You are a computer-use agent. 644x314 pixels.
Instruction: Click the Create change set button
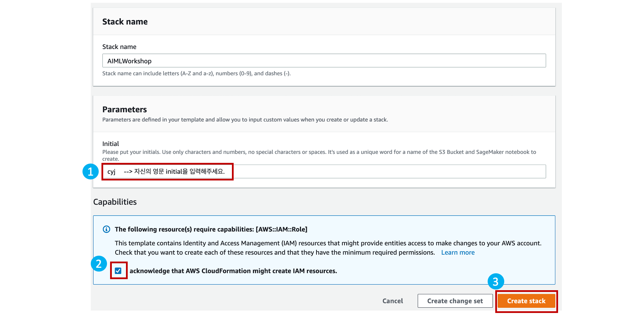click(455, 301)
